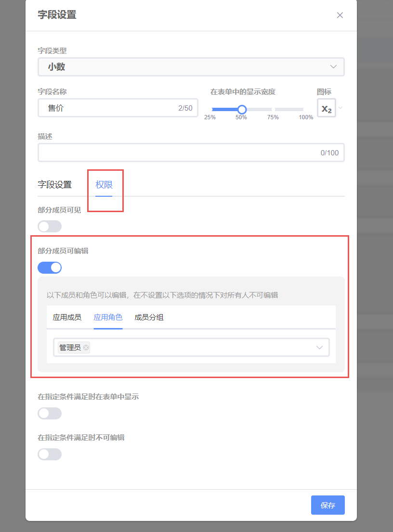Turn on 在指定条件满足时在表单中显示 switch
This screenshot has height=532, width=393.
click(x=50, y=413)
